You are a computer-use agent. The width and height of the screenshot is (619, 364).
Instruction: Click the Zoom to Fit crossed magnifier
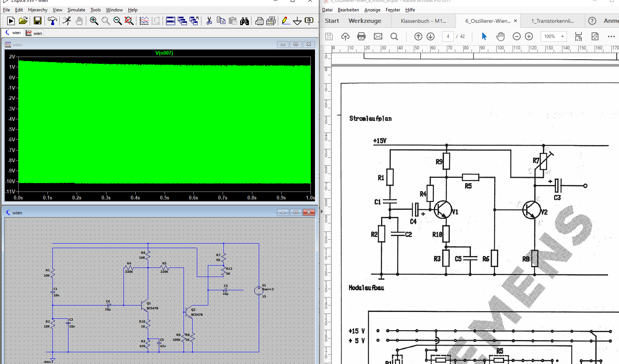tap(129, 21)
